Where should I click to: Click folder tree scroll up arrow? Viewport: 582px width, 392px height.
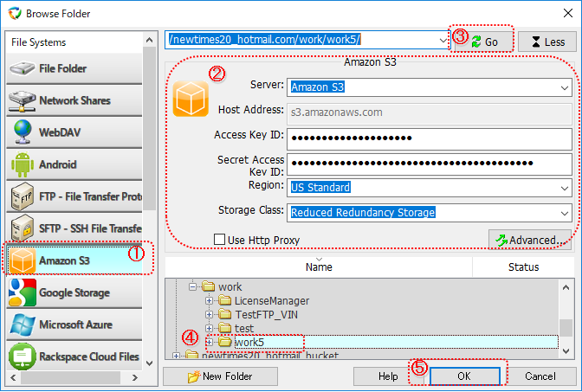click(x=566, y=287)
